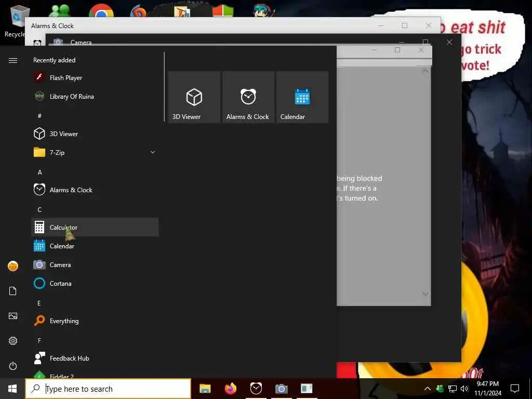Open Flash Player from Recently added

[x=95, y=78]
